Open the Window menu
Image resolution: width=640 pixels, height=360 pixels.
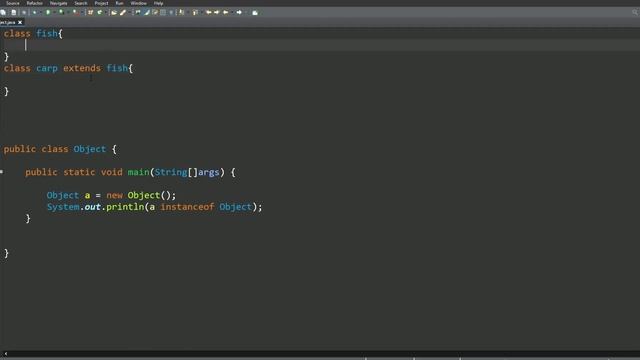point(138,3)
